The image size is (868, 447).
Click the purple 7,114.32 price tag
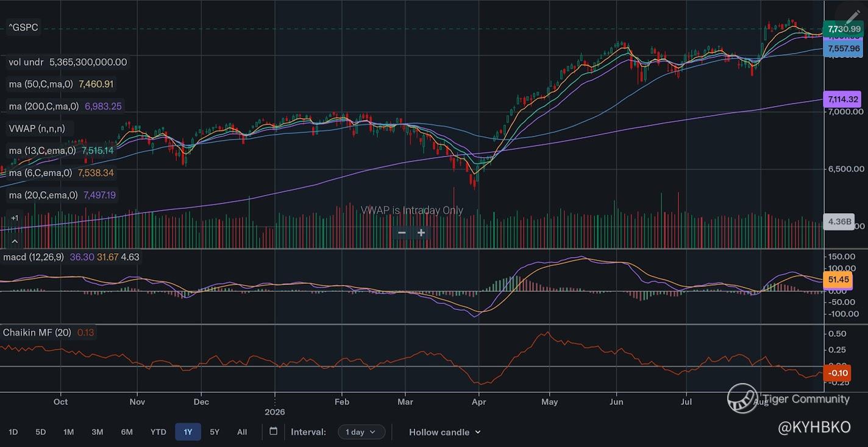point(844,99)
